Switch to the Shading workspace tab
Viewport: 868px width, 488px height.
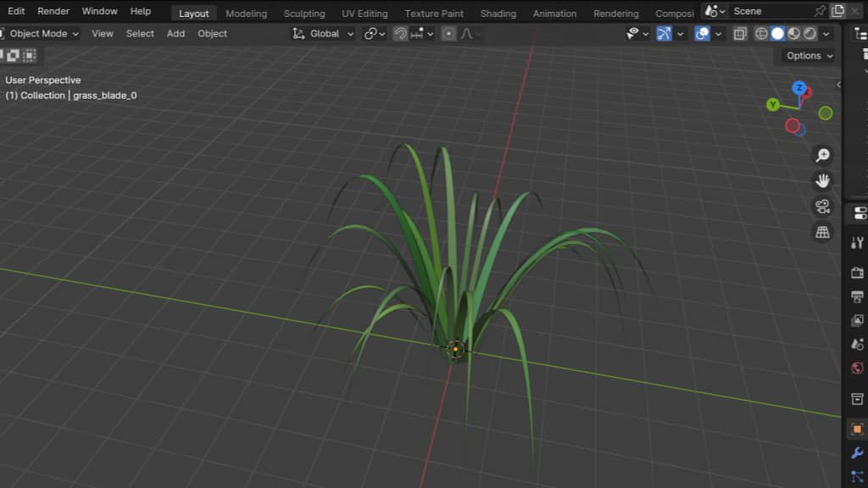498,13
